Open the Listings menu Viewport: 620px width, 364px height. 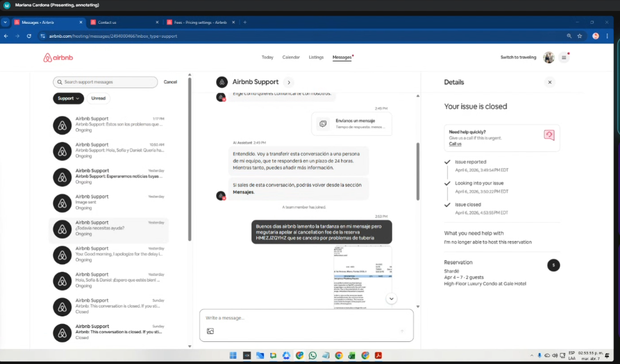(x=316, y=57)
